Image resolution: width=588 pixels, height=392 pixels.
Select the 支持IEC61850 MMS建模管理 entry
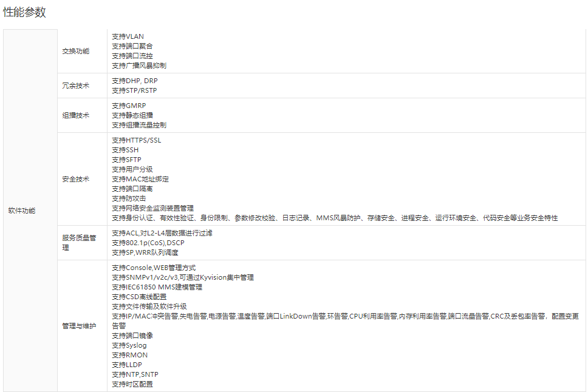157,287
